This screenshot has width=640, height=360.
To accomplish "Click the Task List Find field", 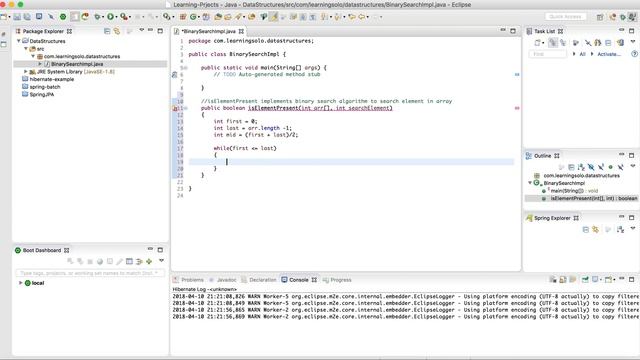I will [547, 54].
